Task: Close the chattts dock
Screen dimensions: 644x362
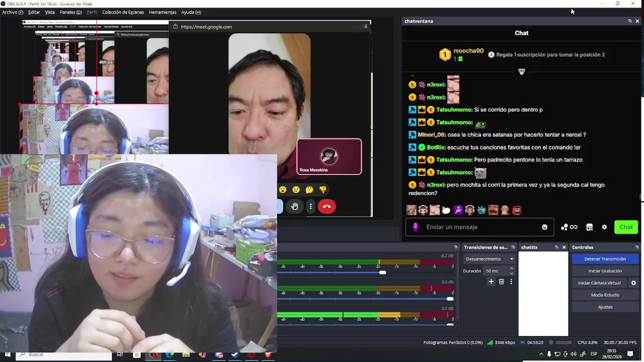Action: pos(564,247)
